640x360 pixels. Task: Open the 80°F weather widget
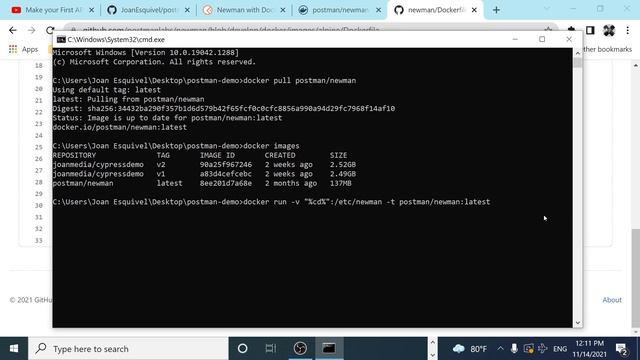[470, 349]
